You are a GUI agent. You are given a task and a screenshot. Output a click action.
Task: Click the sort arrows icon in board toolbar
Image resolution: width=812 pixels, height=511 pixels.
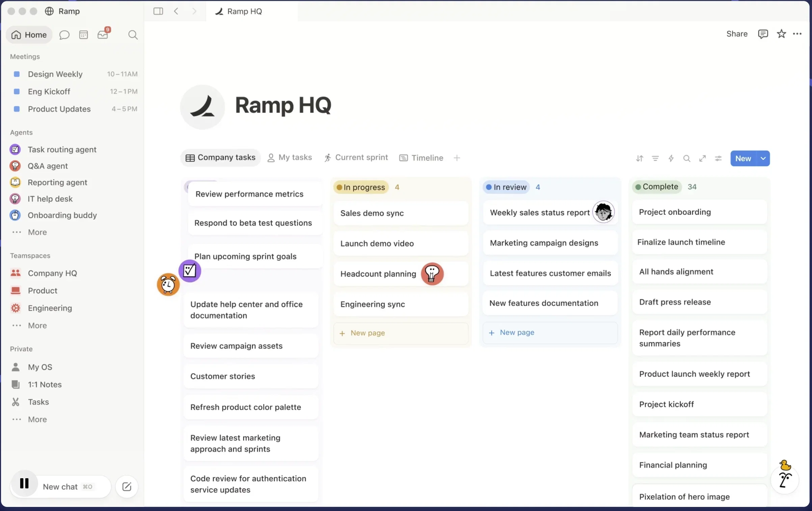coord(640,158)
